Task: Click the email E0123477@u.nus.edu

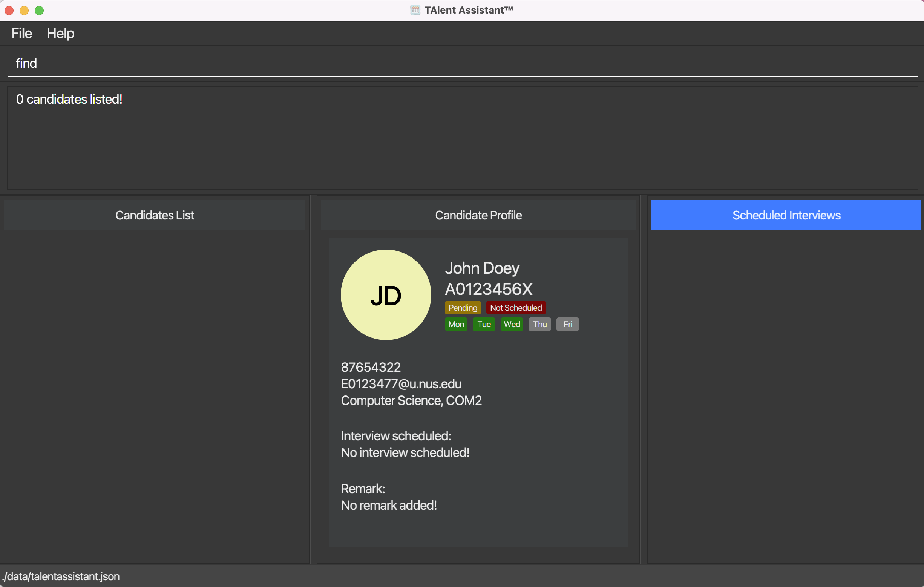Action: tap(401, 384)
